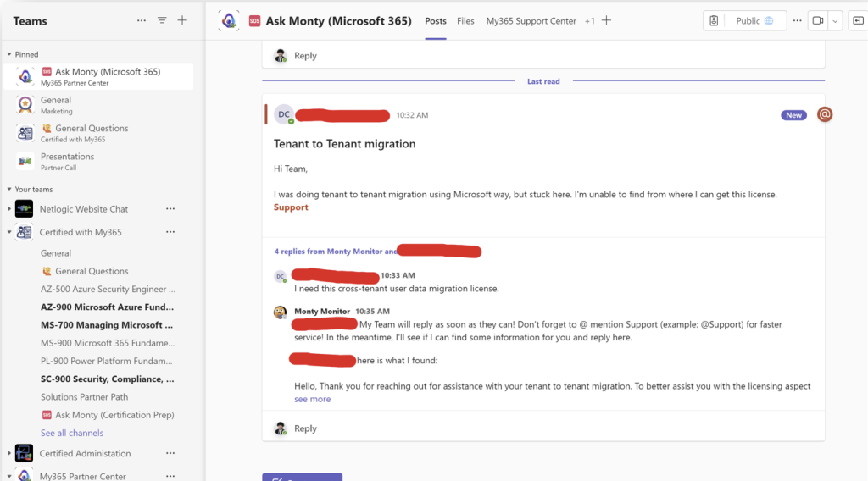
Task: Expand the Certified Administation team
Action: coord(9,454)
